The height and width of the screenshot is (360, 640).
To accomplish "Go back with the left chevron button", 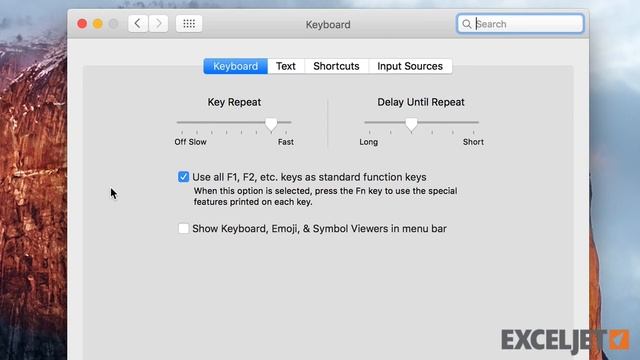I will tap(138, 24).
